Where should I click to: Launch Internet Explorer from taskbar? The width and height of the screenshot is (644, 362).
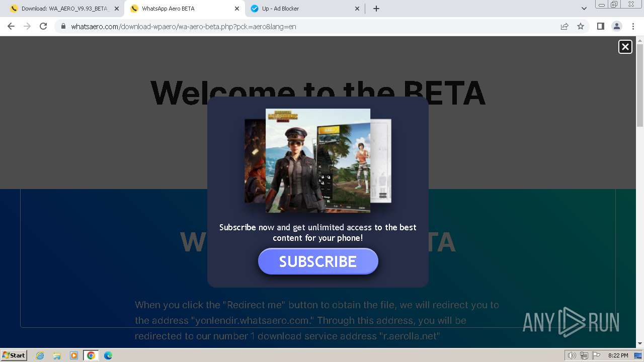(x=40, y=355)
